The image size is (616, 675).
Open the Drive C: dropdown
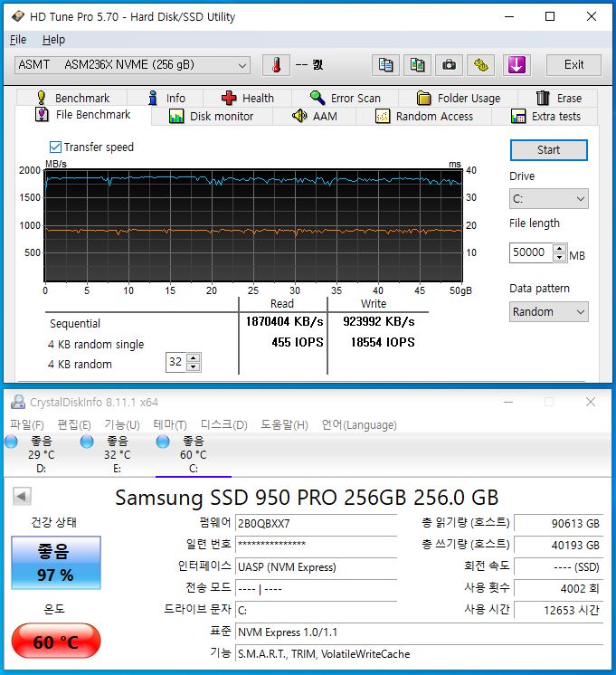(548, 199)
